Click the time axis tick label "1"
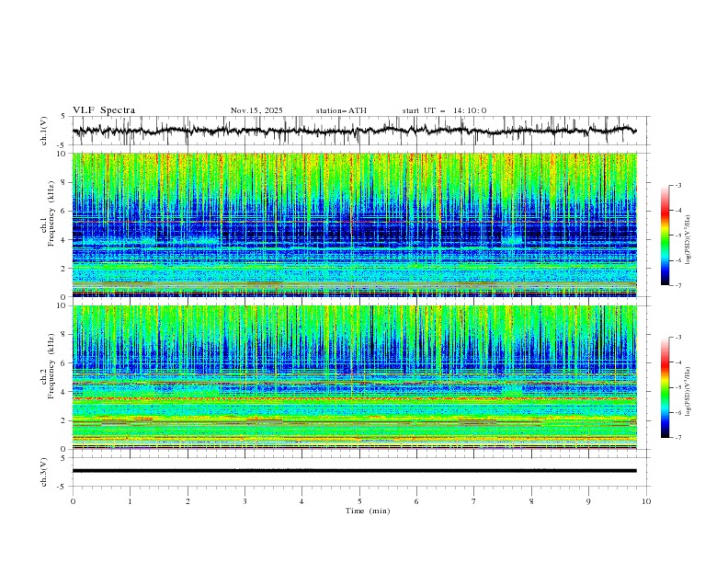The image size is (728, 563). click(130, 501)
